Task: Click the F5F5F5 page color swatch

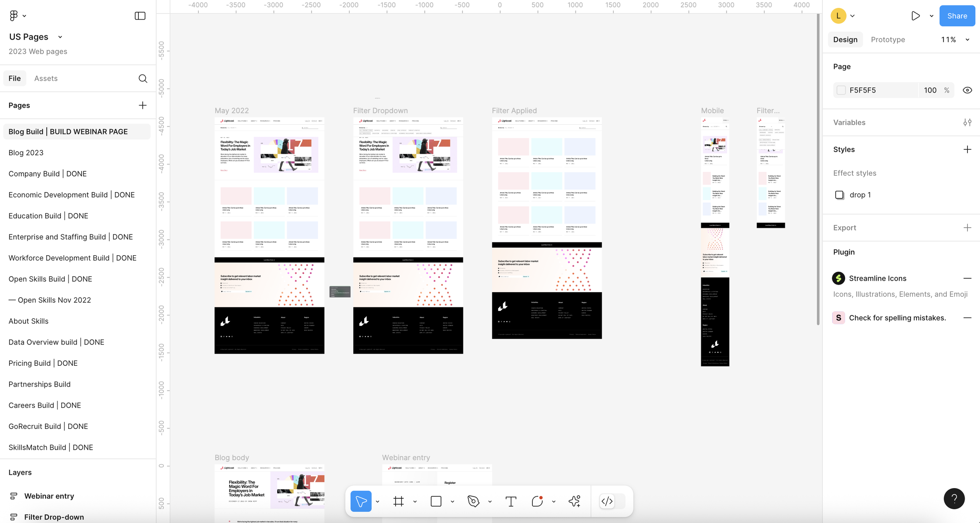Action: 841,90
